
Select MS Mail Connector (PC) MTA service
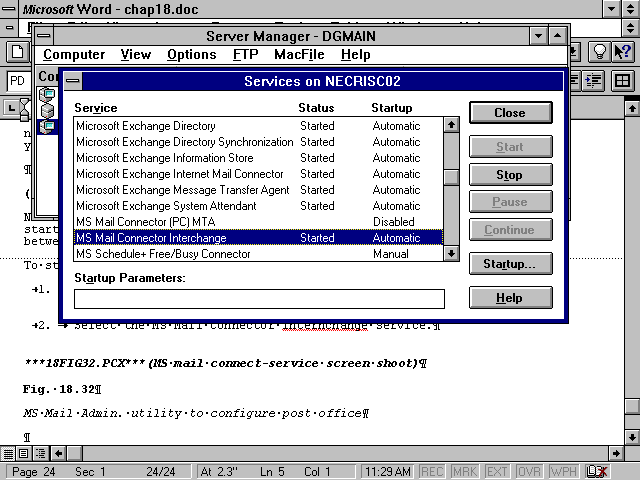tap(258, 221)
